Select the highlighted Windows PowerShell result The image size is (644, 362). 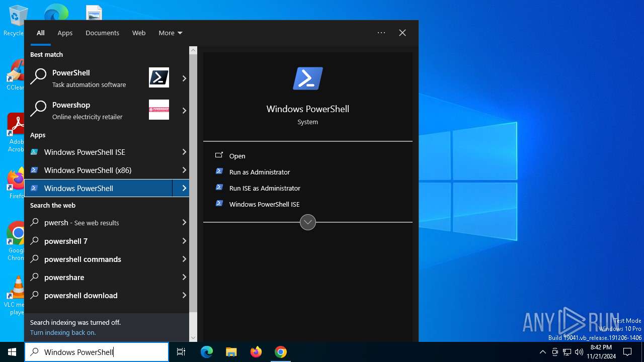99,188
